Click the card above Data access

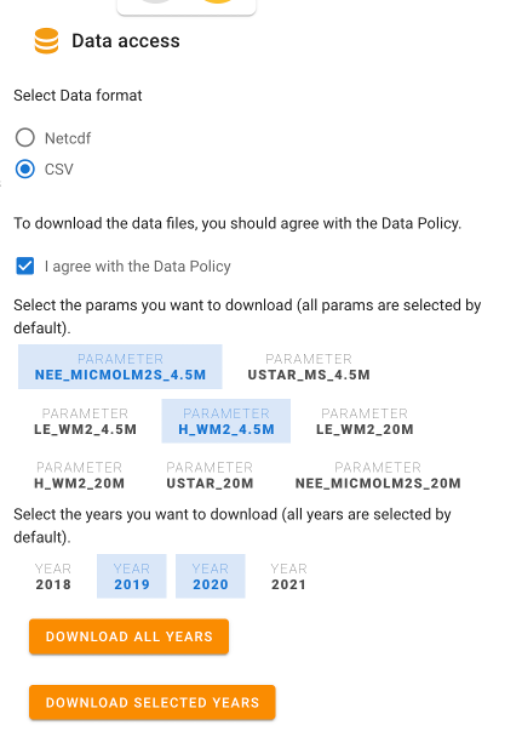point(186,7)
